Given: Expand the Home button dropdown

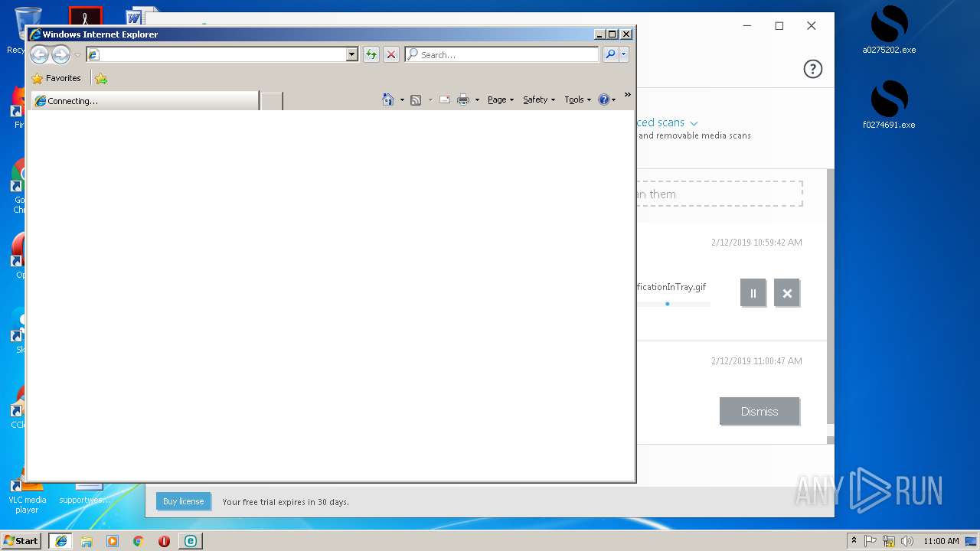Looking at the screenshot, I should tap(402, 99).
